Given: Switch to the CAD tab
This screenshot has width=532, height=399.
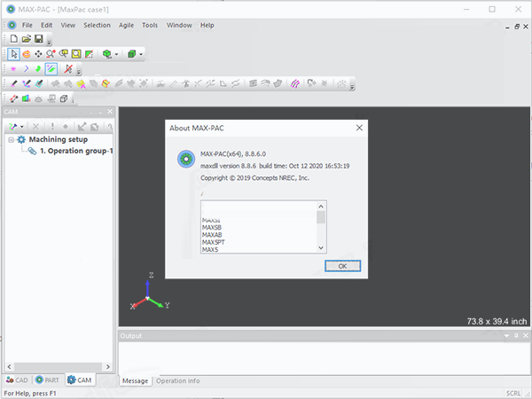Looking at the screenshot, I should click(17, 380).
